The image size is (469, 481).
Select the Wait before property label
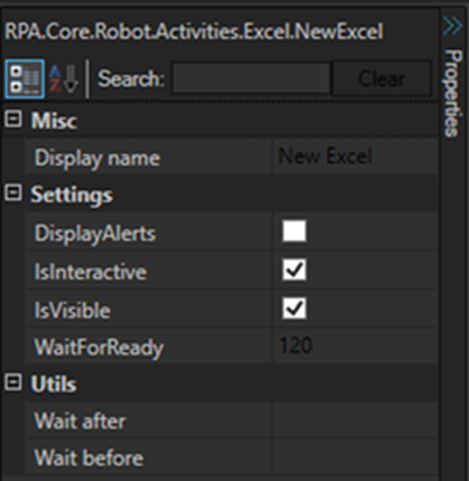89,457
